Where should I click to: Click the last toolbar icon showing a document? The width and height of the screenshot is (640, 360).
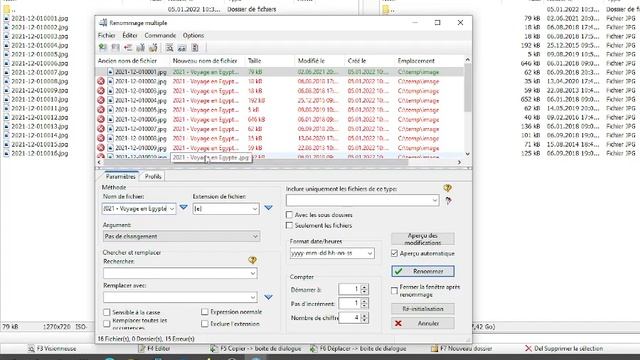(195, 48)
